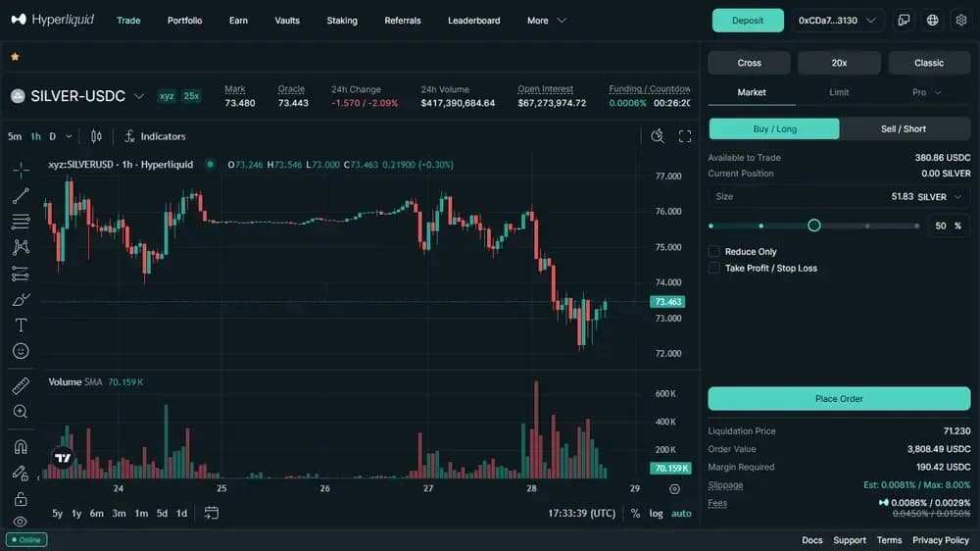Switch to Sell / Short side
Image resolution: width=980 pixels, height=551 pixels.
tap(904, 129)
